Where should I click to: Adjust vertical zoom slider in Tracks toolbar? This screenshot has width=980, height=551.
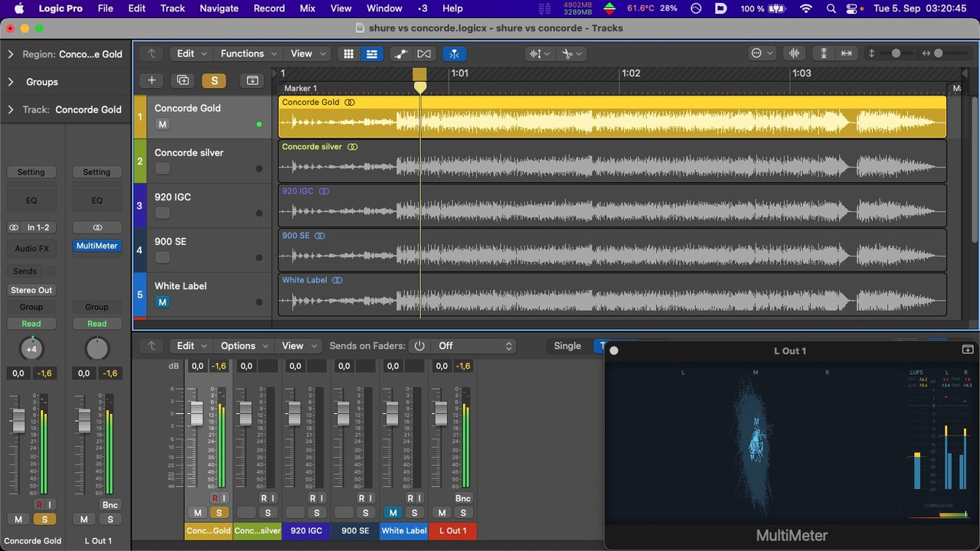897,54
